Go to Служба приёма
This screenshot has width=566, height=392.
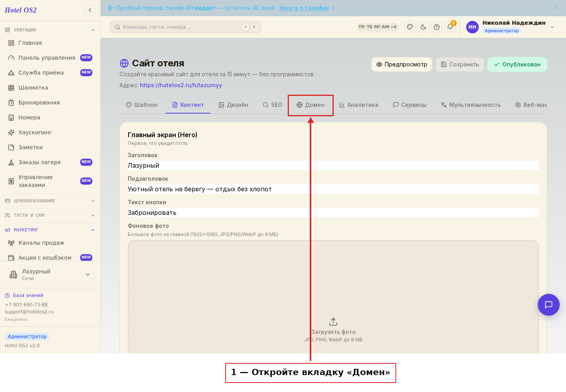click(50, 73)
